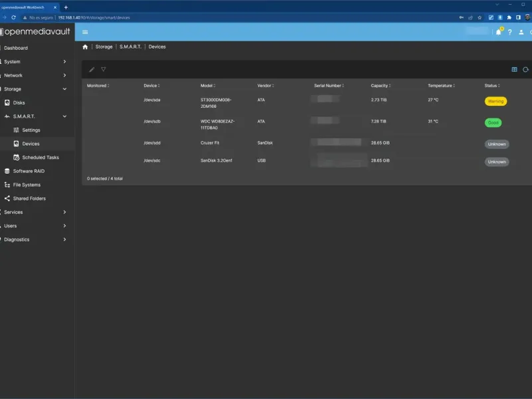Sort table by Capacity column
Viewport: 532px width, 399px height.
point(380,86)
